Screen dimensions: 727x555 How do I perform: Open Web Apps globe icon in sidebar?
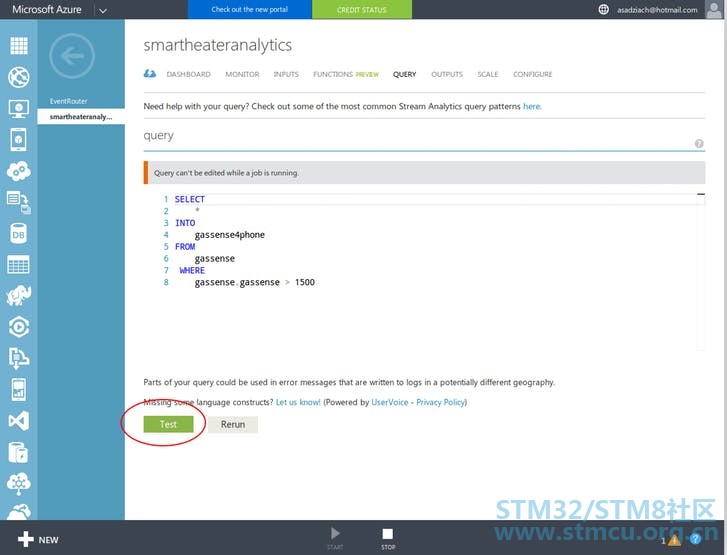18,77
